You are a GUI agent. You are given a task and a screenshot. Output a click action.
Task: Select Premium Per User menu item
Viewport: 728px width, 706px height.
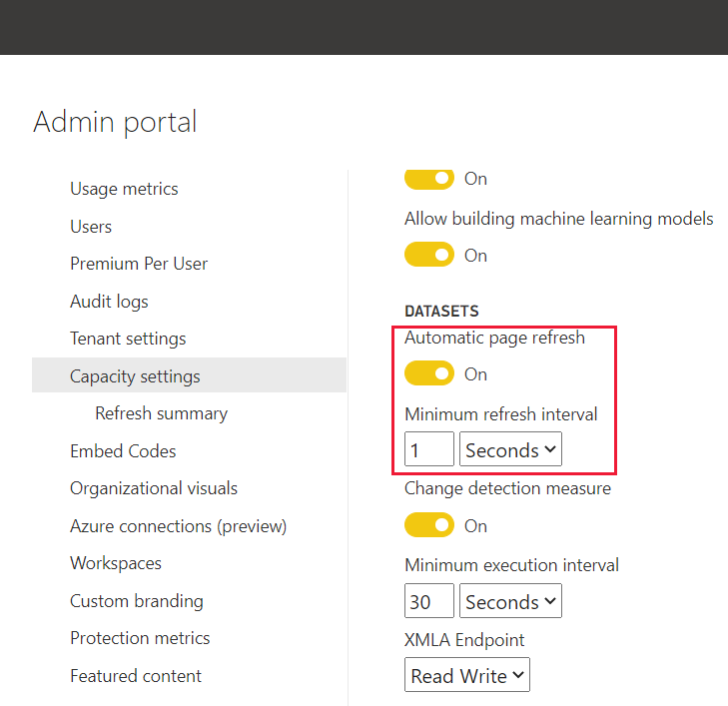[x=139, y=264]
